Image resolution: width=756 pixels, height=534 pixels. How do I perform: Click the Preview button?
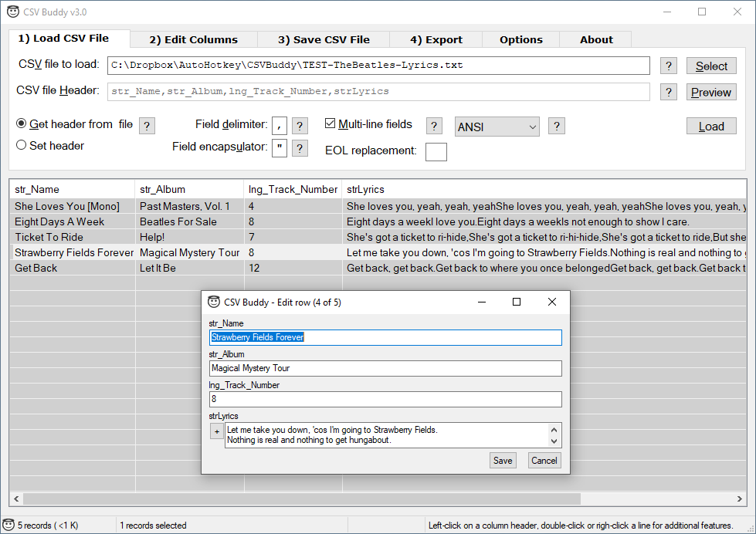711,92
